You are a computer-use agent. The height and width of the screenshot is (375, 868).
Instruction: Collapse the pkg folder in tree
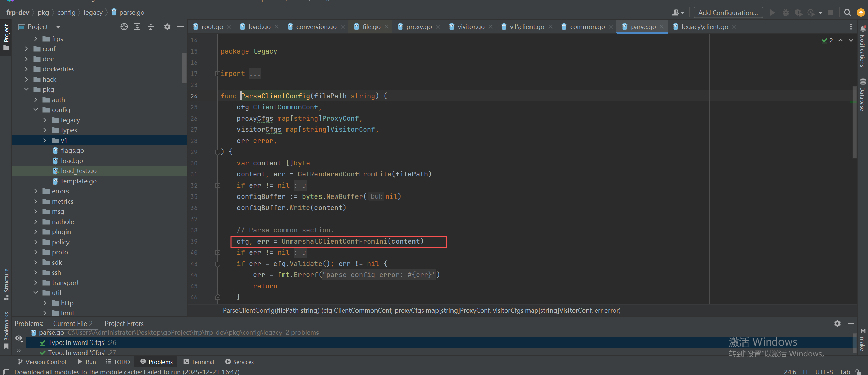[x=26, y=89]
